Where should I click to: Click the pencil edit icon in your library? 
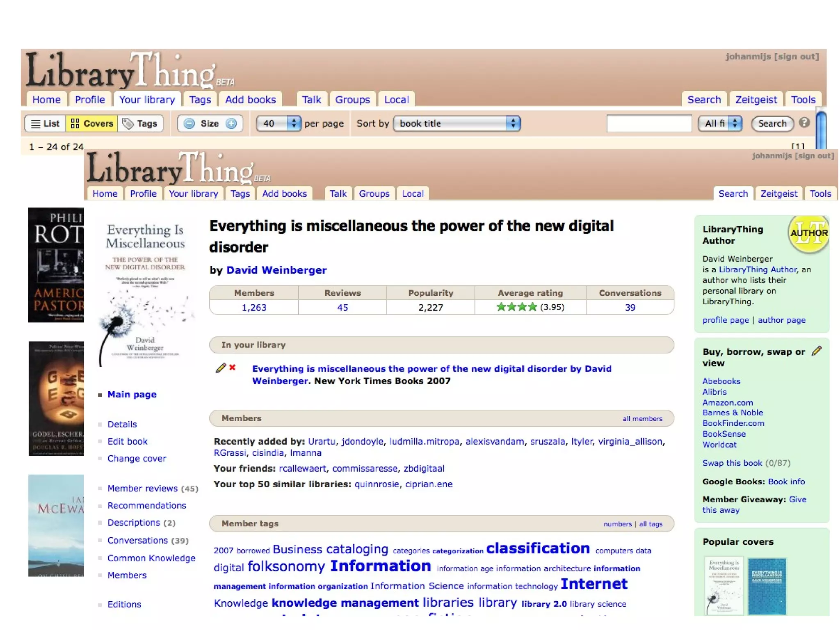point(221,368)
